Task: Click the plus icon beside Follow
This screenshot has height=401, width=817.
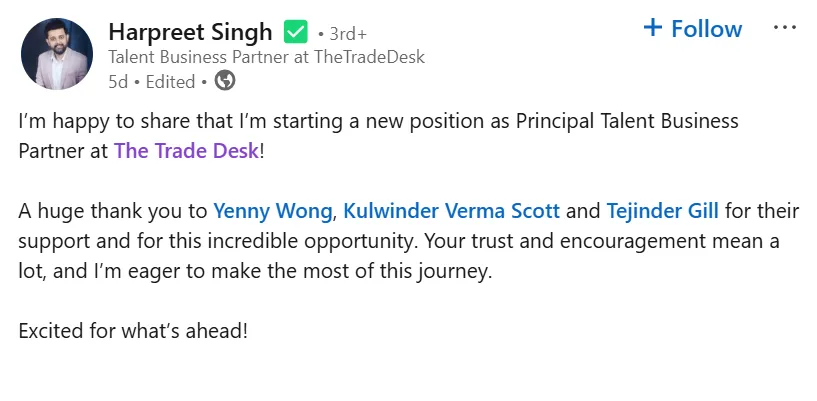Action: pos(652,28)
